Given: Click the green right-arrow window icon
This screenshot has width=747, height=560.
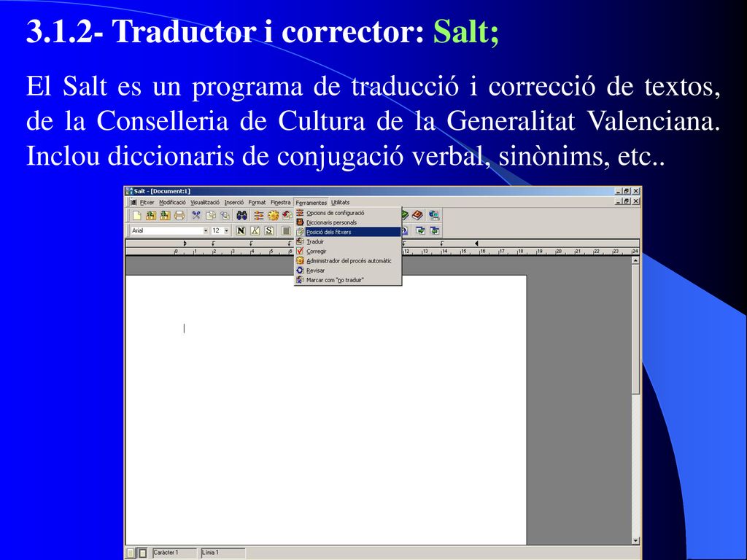Looking at the screenshot, I should click(420, 230).
